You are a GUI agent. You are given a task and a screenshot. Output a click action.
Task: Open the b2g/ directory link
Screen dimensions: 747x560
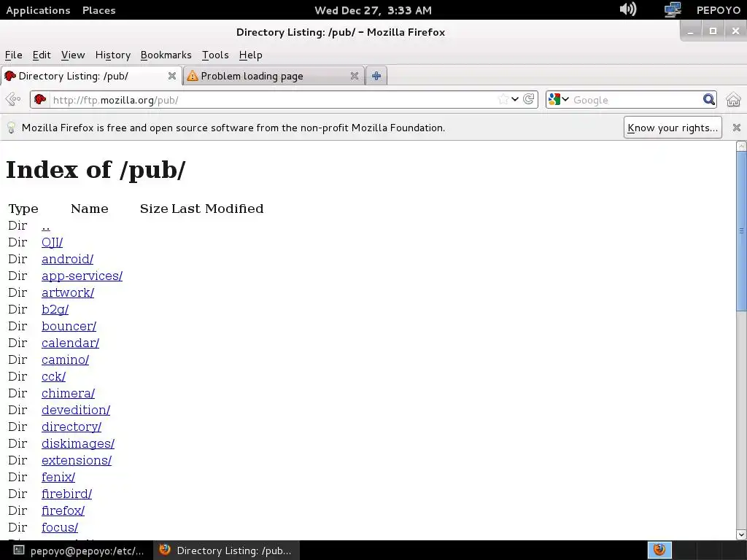[55, 309]
